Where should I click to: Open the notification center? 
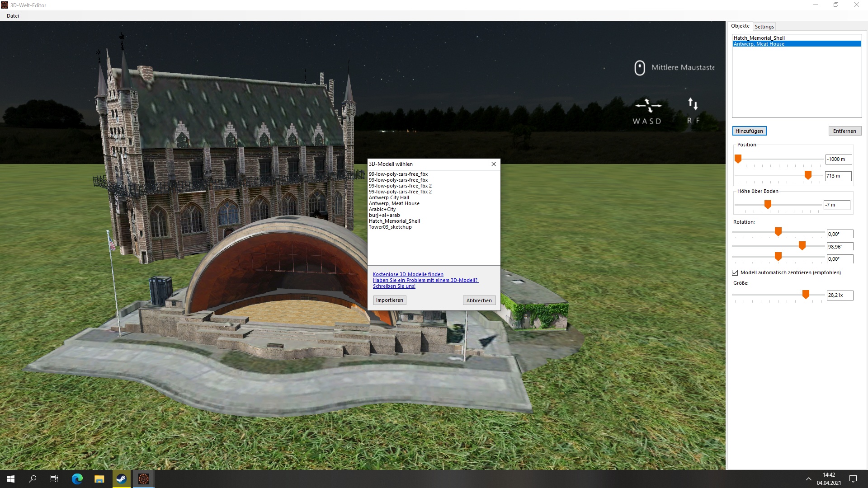853,479
